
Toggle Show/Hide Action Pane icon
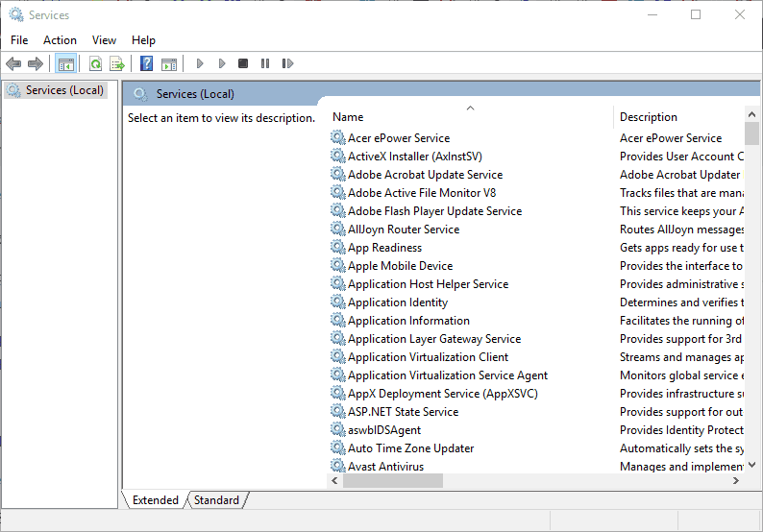coord(169,63)
